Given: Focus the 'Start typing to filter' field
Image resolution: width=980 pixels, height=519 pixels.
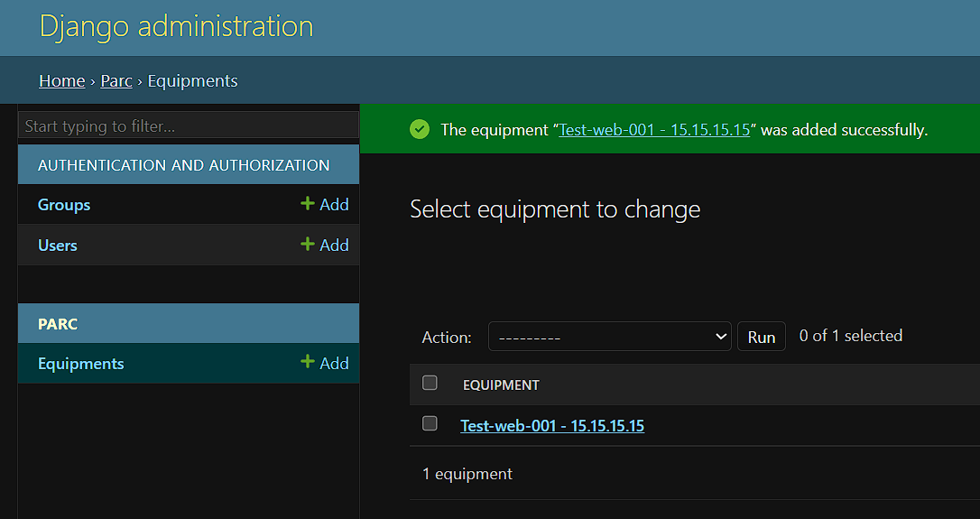Looking at the screenshot, I should (189, 125).
